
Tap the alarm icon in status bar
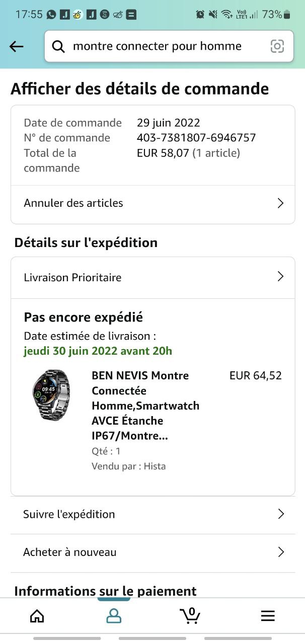200,15
